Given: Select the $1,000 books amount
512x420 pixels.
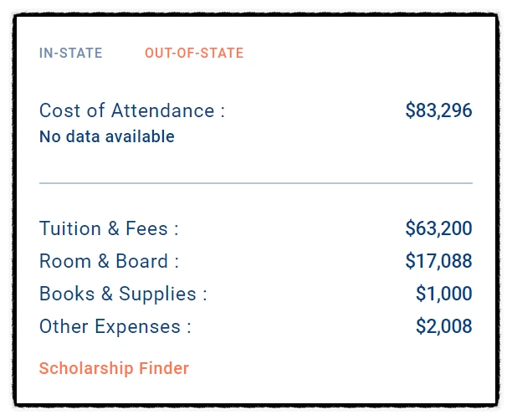Looking at the screenshot, I should (x=443, y=295).
